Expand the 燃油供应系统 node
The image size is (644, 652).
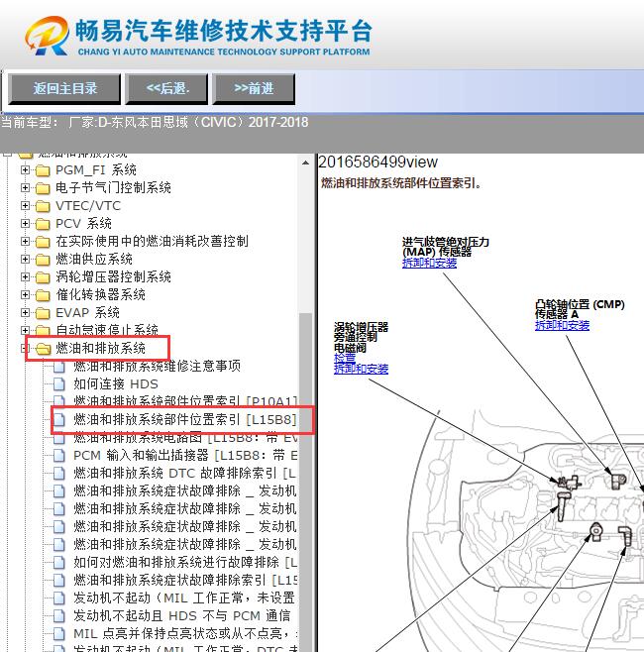25,260
